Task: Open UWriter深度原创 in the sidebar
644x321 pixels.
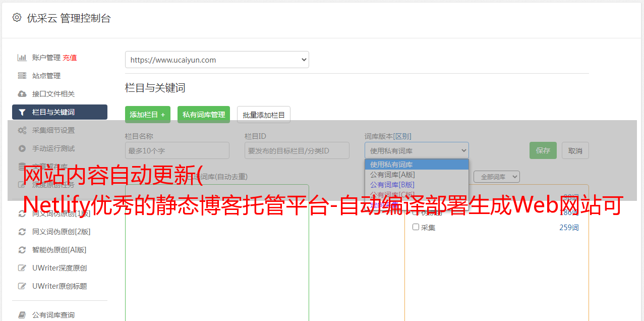Action: click(x=60, y=268)
